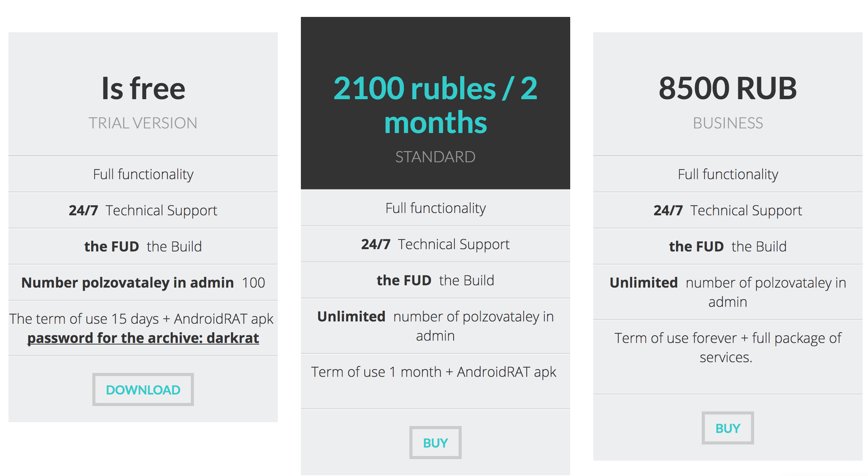Click the '8500 RUB' price heading
The height and width of the screenshot is (476, 868).
point(728,88)
